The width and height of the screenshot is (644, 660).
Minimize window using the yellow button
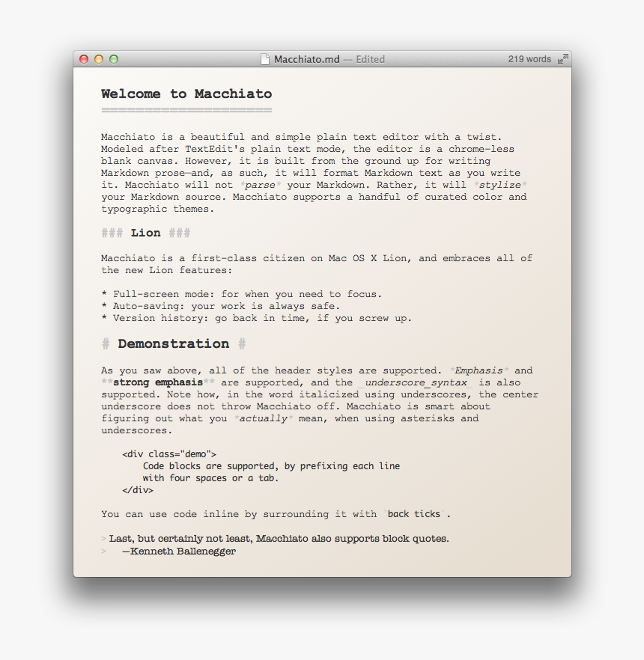(99, 59)
